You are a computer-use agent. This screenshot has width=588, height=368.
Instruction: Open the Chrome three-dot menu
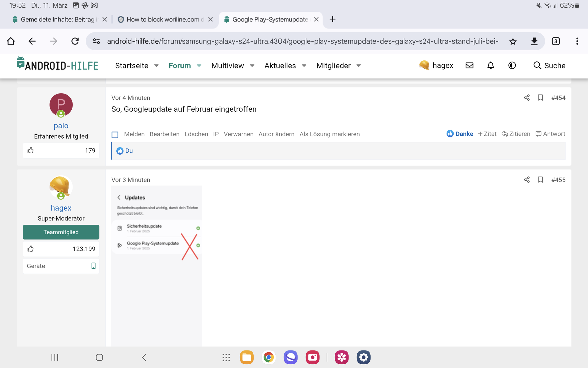pyautogui.click(x=577, y=41)
